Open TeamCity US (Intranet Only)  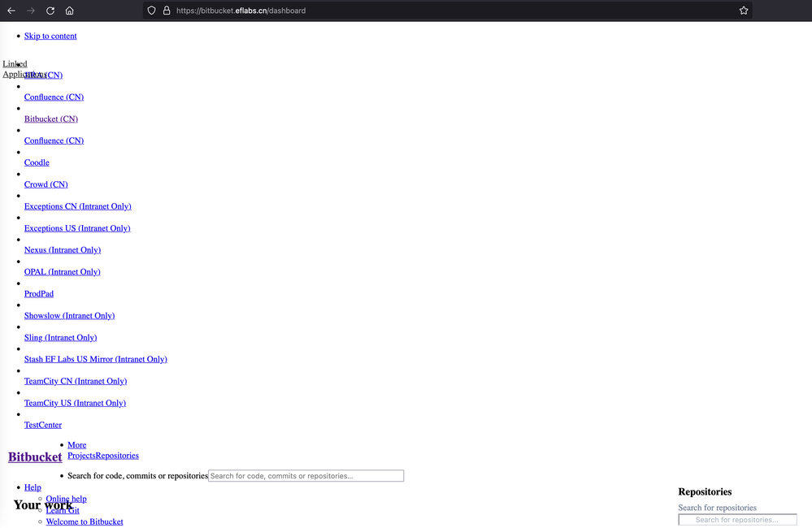click(75, 403)
